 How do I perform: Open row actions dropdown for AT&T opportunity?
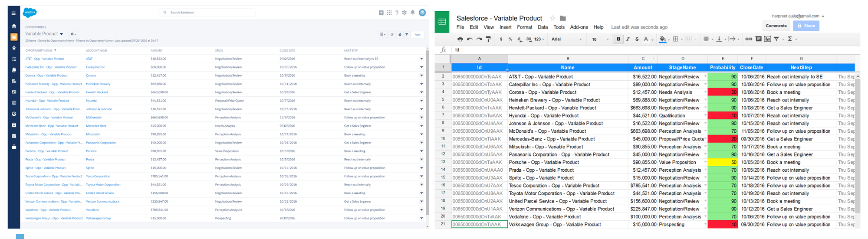pos(421,59)
